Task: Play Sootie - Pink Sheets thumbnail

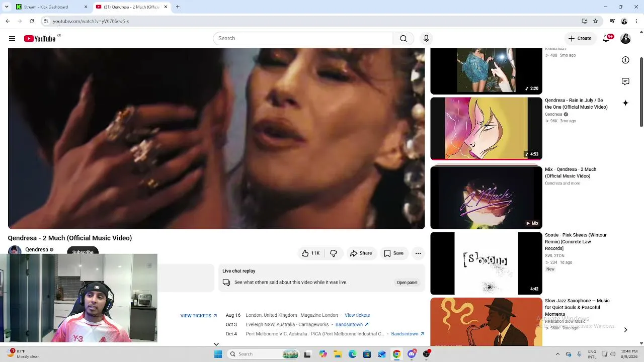Action: (486, 263)
